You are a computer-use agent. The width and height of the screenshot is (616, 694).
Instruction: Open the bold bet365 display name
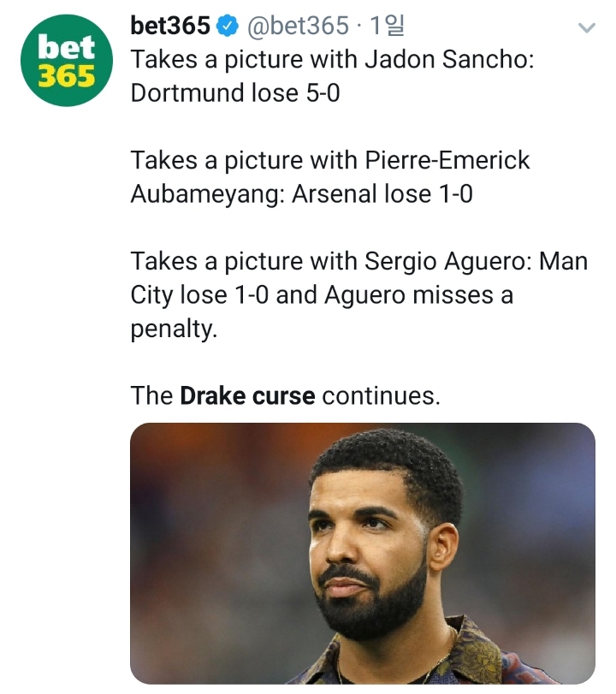[x=170, y=25]
